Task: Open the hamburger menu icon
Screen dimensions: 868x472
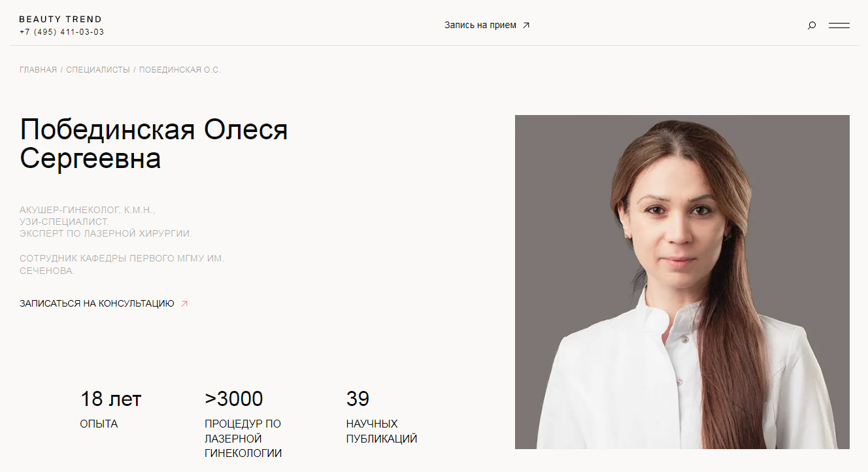Action: 839,25
